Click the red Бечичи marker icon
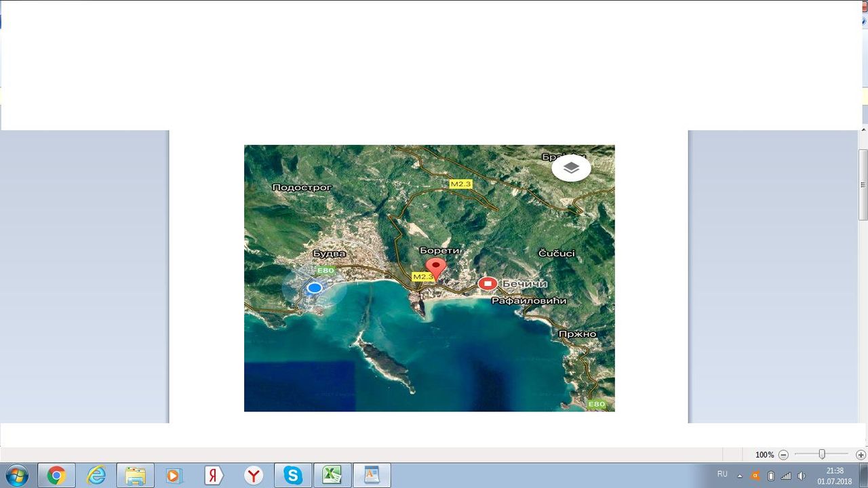 coord(488,283)
